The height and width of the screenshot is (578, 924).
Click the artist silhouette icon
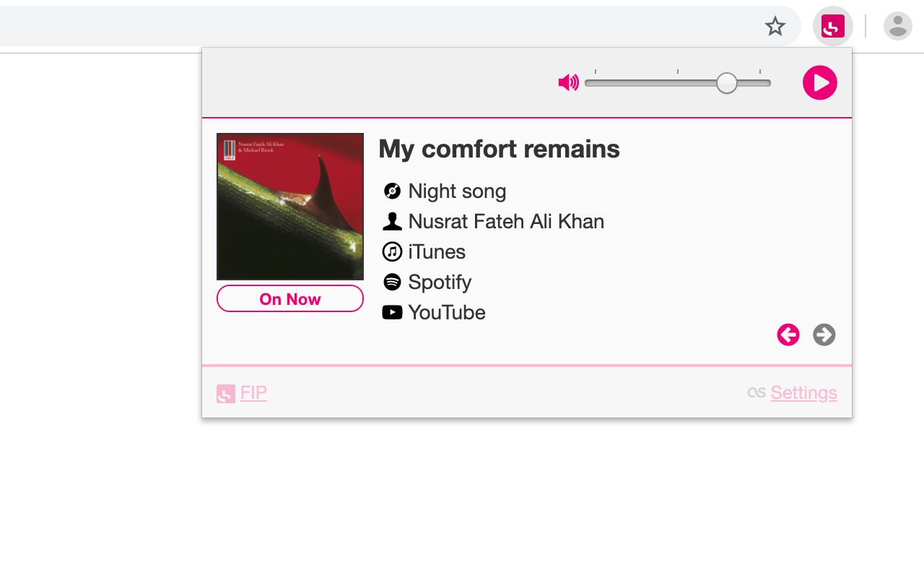392,221
